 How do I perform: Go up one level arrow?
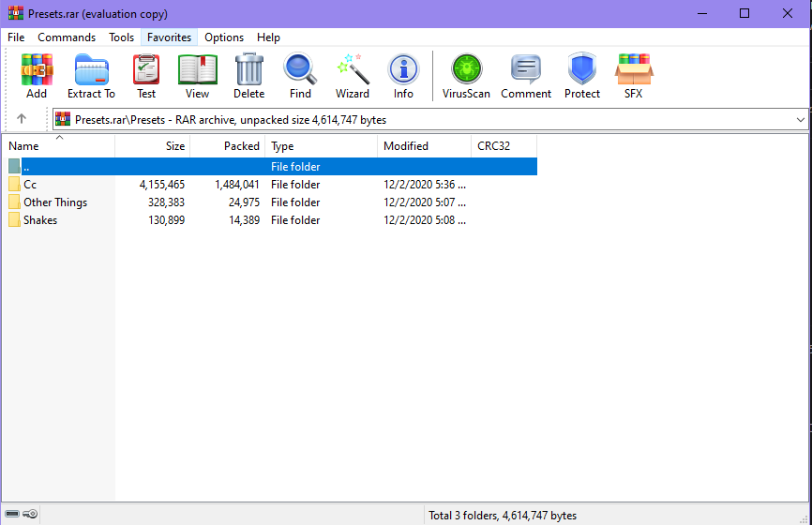point(22,119)
